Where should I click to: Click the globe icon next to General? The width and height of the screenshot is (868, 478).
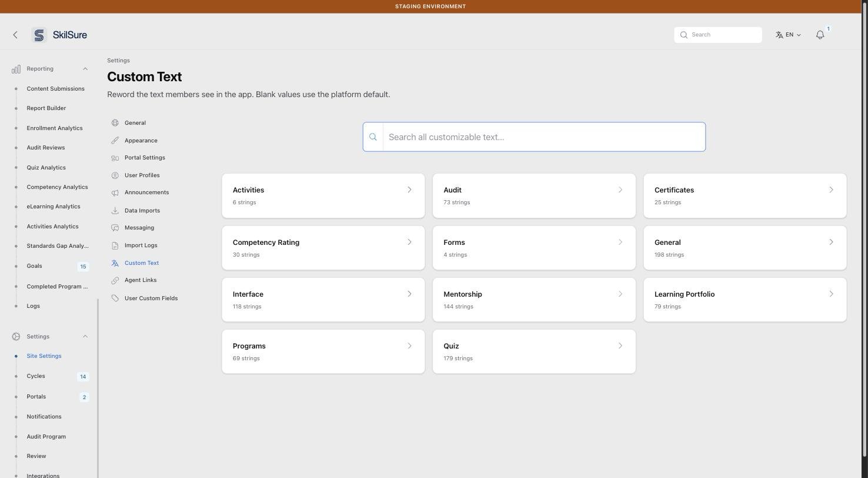point(115,123)
